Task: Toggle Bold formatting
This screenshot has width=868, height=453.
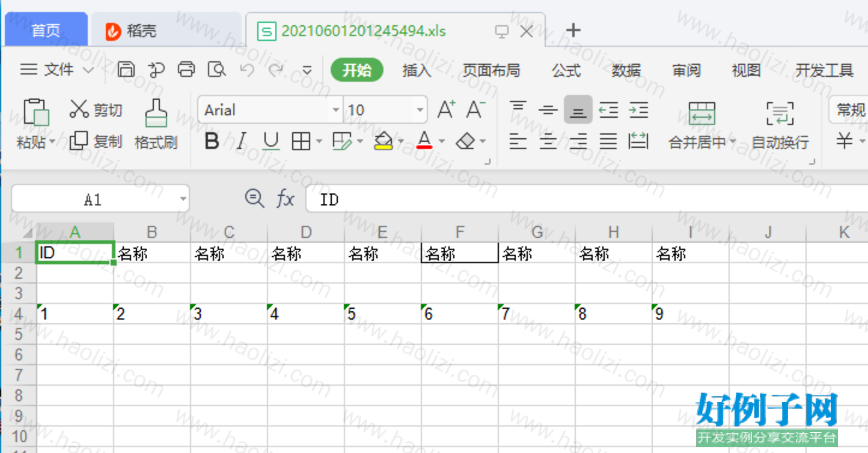Action: pos(212,142)
